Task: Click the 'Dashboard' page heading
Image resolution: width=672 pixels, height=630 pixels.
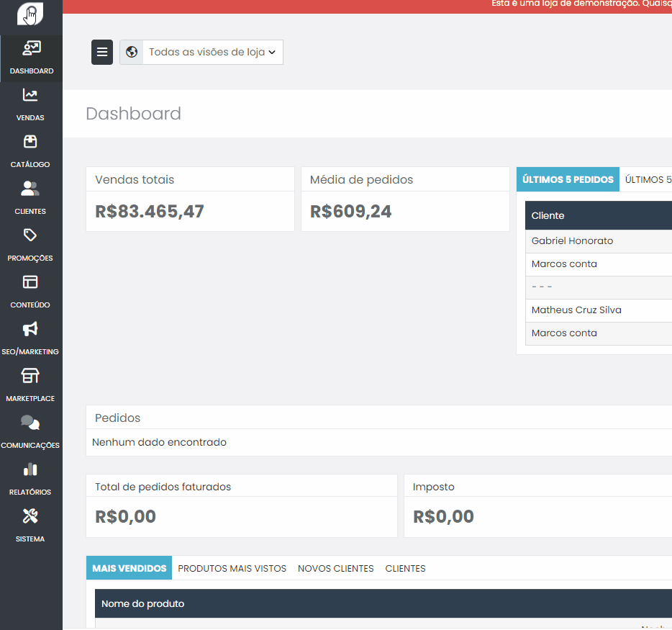Action: [x=133, y=114]
